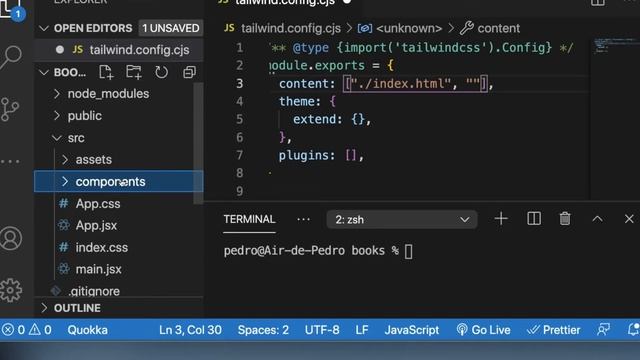This screenshot has height=360, width=640.
Task: Start Go Live server
Action: [483, 330]
